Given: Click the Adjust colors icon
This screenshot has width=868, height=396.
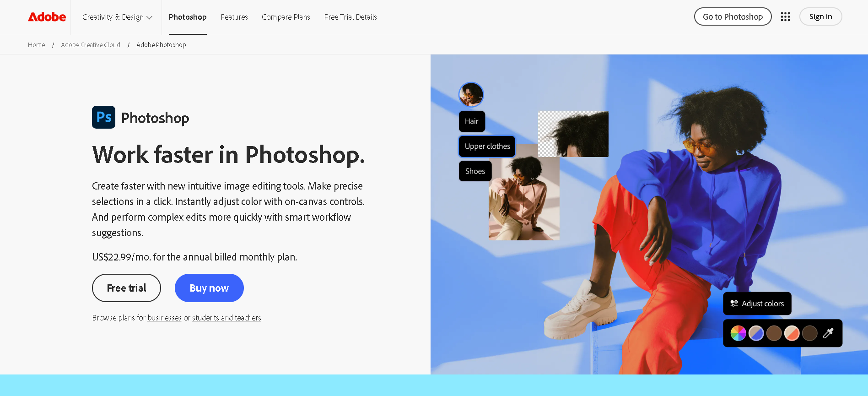Looking at the screenshot, I should pyautogui.click(x=734, y=304).
